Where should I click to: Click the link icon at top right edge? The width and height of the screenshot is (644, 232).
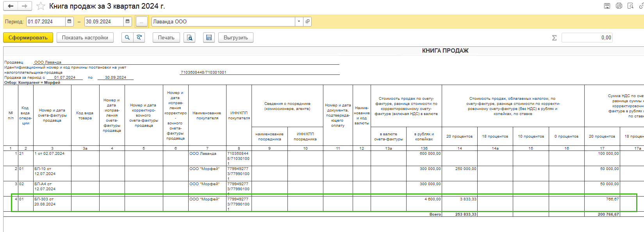pos(641,6)
